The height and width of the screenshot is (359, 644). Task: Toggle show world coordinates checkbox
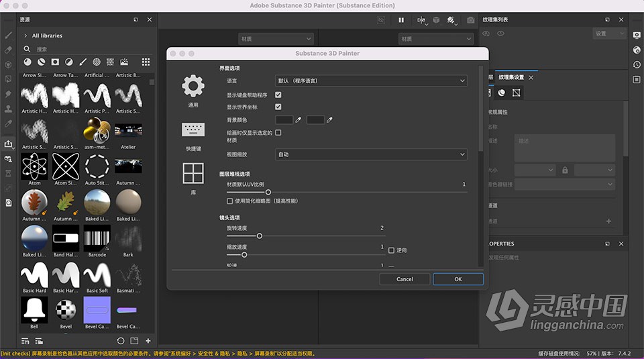278,107
